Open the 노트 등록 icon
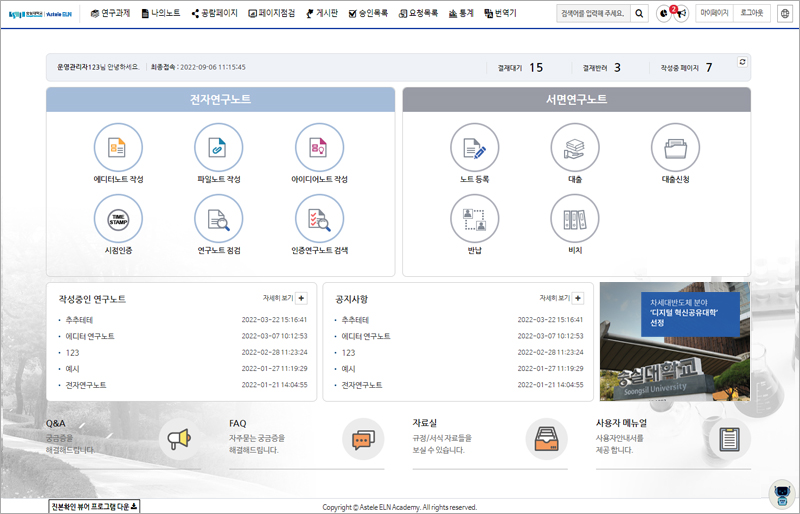 pyautogui.click(x=475, y=148)
